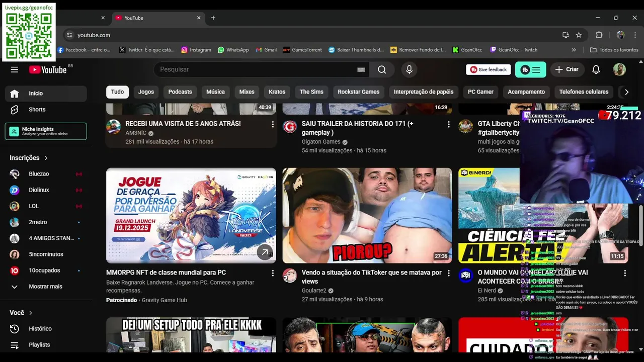Select the Podcasts filter chip
The image size is (644, 362).
coord(180,92)
